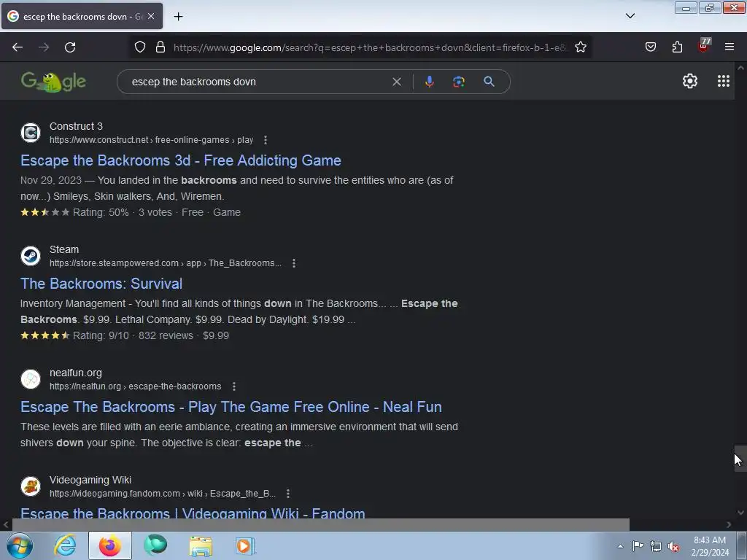Bookmark this page with the star
Screen dimensions: 747x560
(580, 47)
